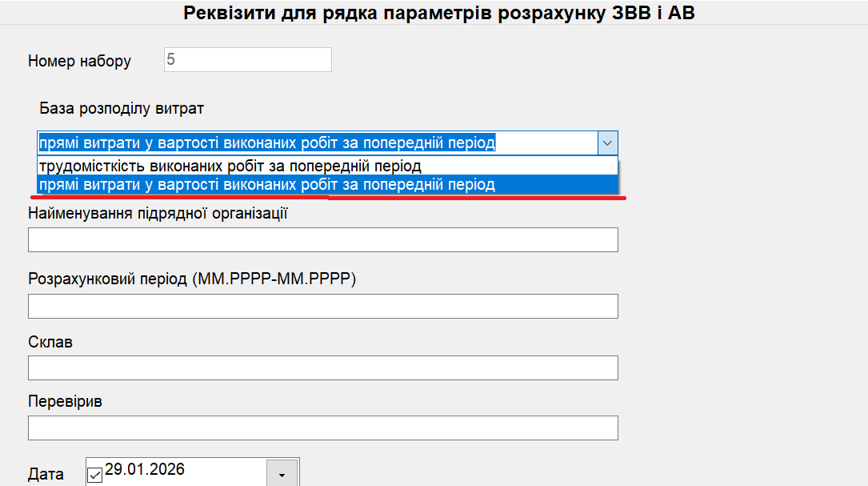Expand the date picker calendar arrow
This screenshot has height=486, width=868.
click(282, 475)
